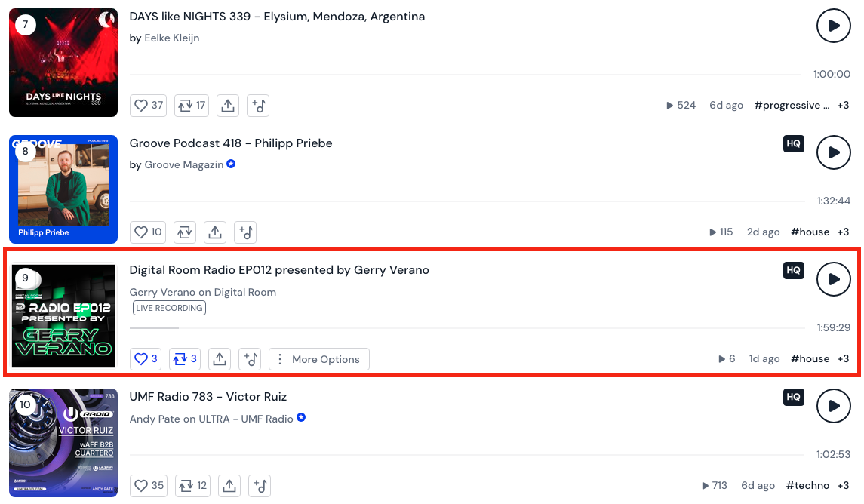
Task: Add DAYS like NIGHTS 339 to playlist
Action: (x=258, y=105)
